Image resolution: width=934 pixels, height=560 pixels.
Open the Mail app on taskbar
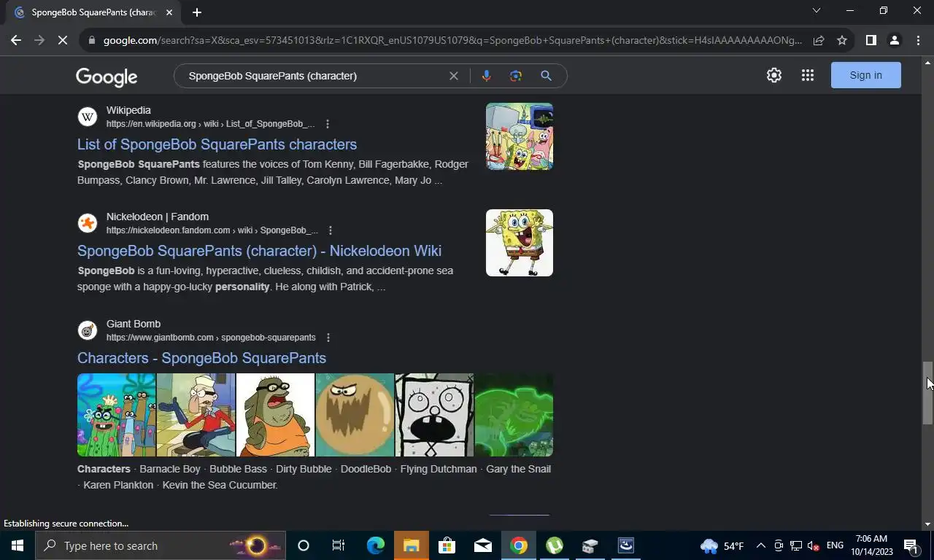(x=482, y=545)
